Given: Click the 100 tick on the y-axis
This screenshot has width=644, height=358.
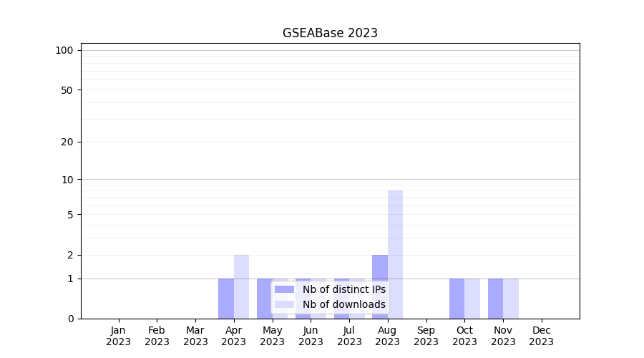Looking at the screenshot, I should [64, 50].
